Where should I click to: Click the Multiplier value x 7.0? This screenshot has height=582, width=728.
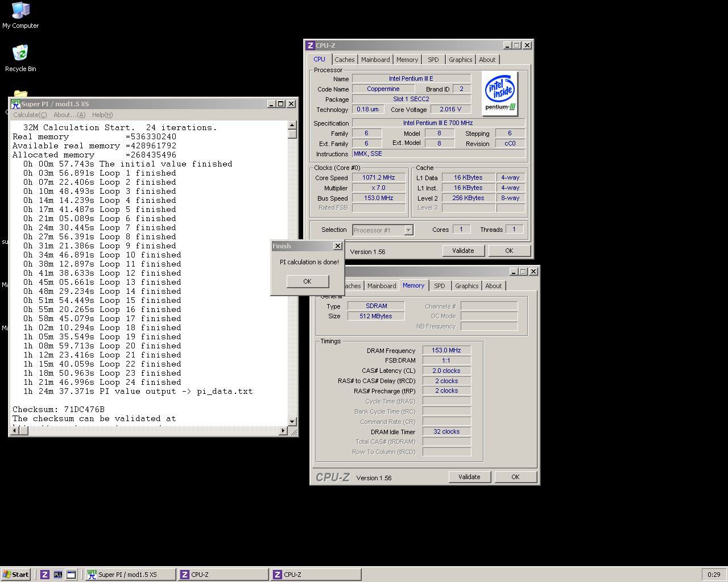pos(379,188)
